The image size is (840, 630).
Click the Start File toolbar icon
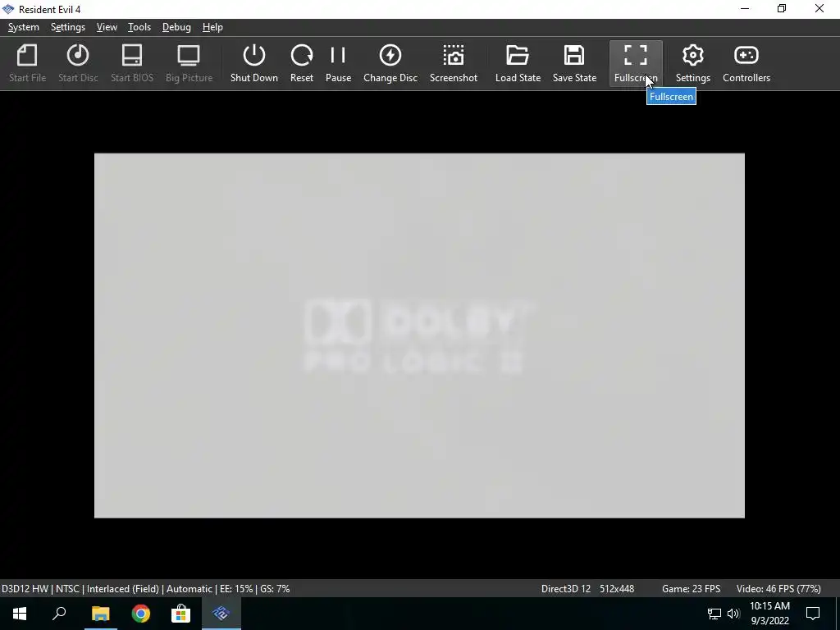pyautogui.click(x=27, y=63)
